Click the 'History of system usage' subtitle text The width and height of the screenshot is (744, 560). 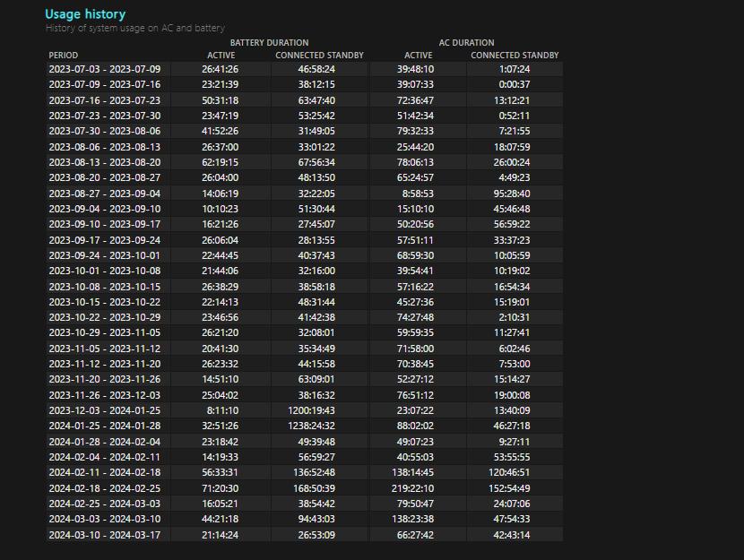tap(134, 29)
